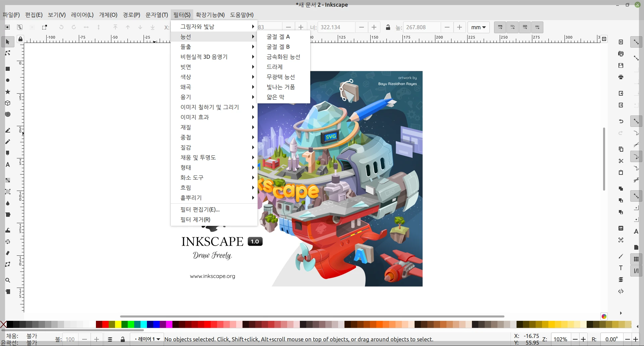Expand the 색상 submenu
Image resolution: width=644 pixels, height=346 pixels.
coord(214,77)
